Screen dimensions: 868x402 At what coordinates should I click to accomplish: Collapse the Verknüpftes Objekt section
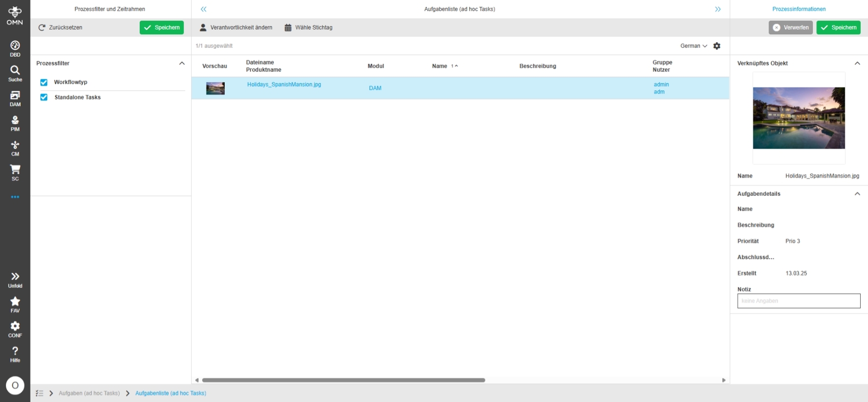(x=857, y=63)
